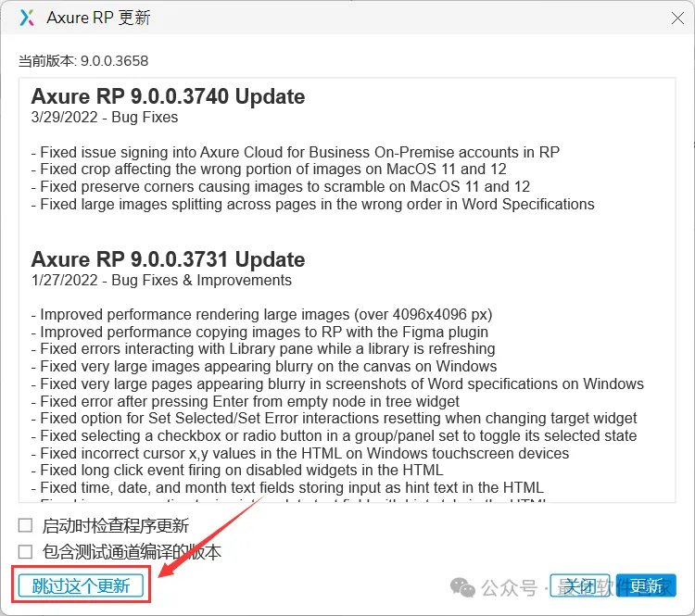
Task: Click line about blurry images on the canvas
Action: [x=264, y=367]
